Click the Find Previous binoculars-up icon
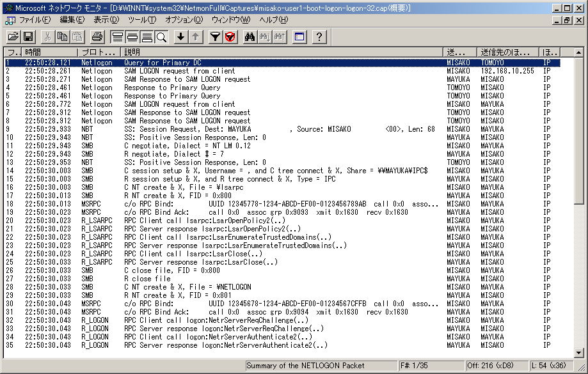Image resolution: width=588 pixels, height=374 pixels. tap(280, 36)
